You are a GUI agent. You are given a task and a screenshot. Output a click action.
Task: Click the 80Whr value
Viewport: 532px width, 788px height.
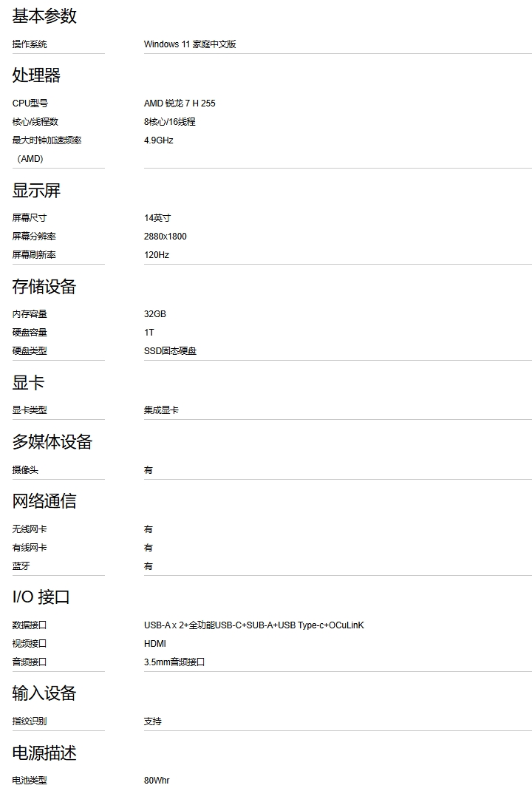click(x=157, y=781)
